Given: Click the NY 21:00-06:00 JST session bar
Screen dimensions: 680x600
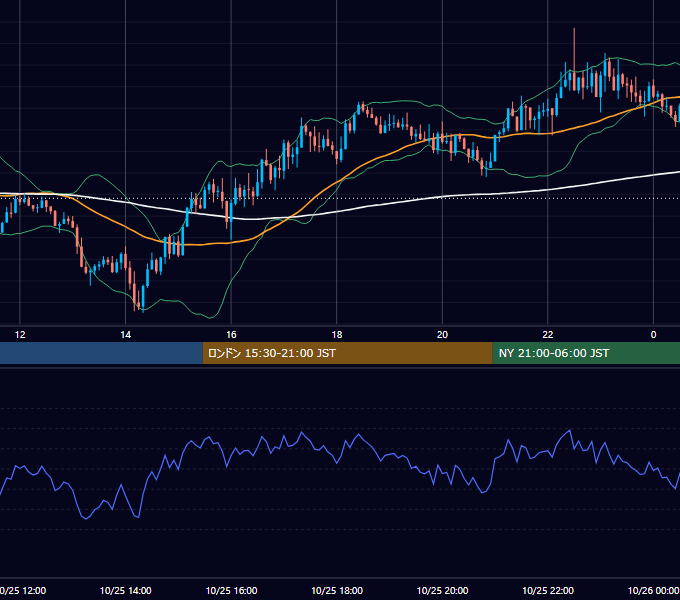Looking at the screenshot, I should (x=586, y=353).
